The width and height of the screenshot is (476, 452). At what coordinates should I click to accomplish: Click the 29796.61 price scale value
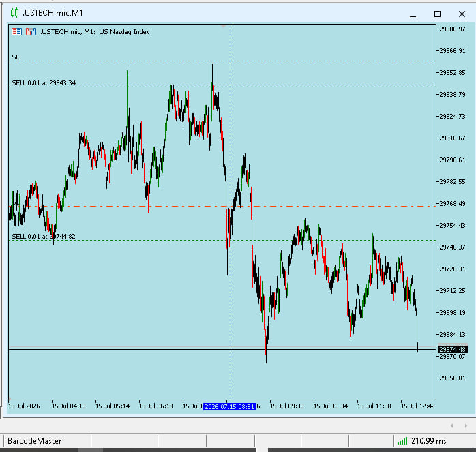pyautogui.click(x=452, y=160)
